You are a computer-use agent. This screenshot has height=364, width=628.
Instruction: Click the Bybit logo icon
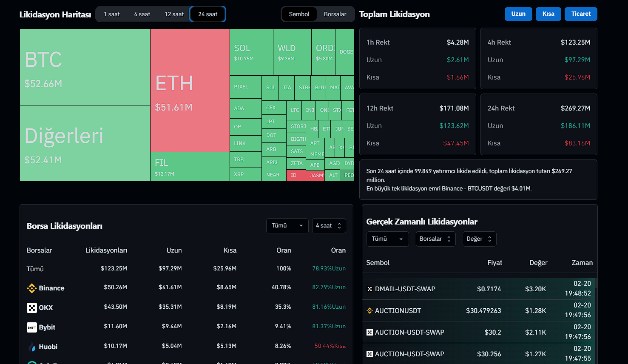tap(31, 327)
